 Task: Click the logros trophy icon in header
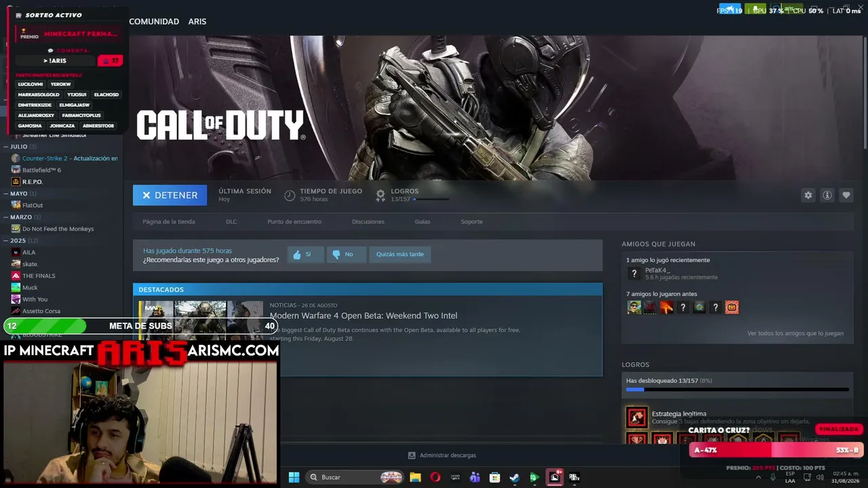point(380,195)
